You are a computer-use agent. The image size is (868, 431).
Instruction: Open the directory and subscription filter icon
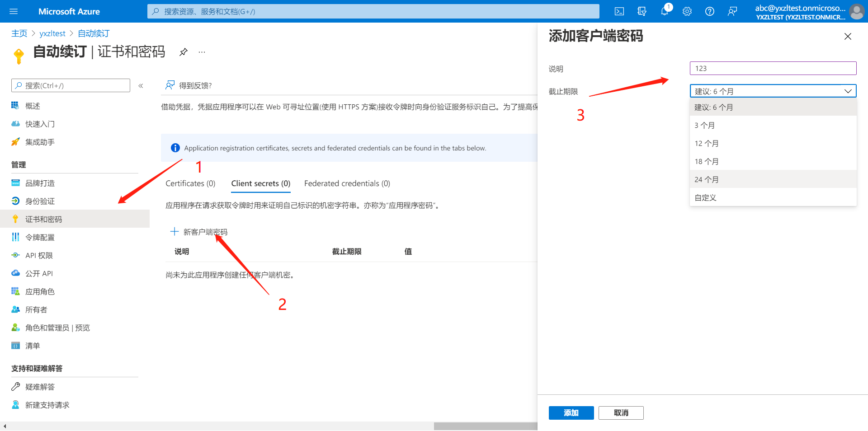[642, 11]
